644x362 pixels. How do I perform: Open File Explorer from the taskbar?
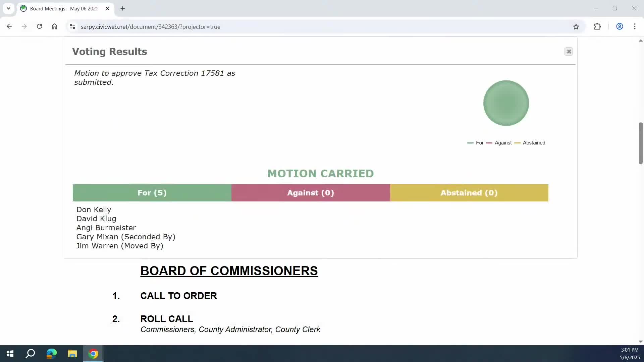point(72,354)
